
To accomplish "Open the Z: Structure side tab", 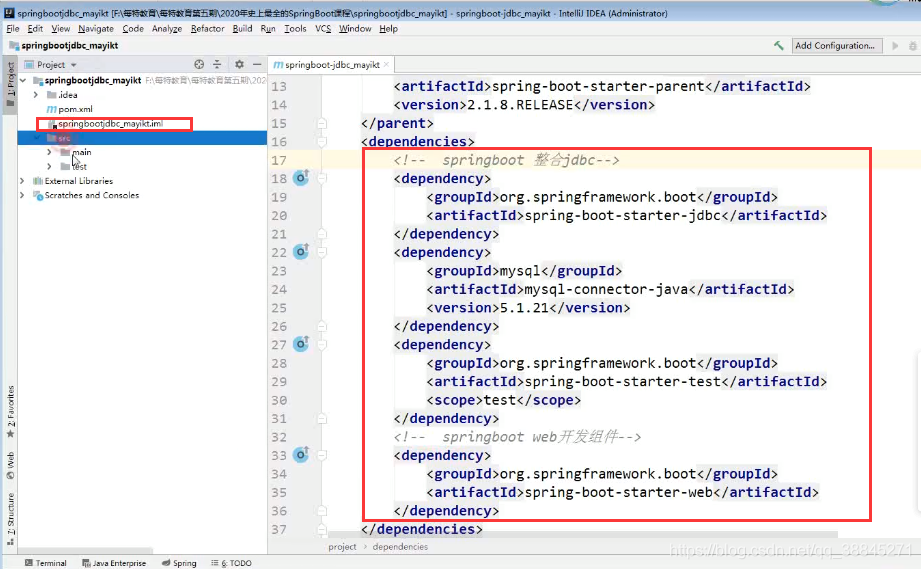I will 10,519.
